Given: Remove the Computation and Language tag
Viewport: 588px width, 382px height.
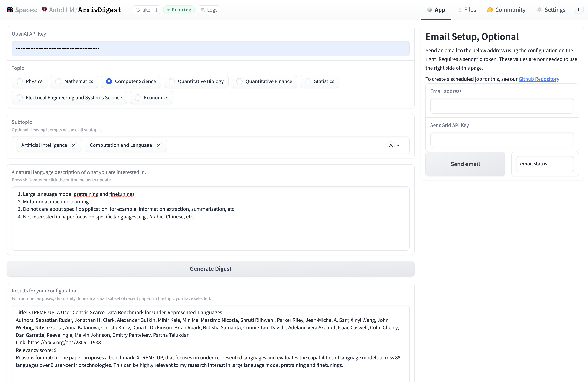Looking at the screenshot, I should pos(159,145).
